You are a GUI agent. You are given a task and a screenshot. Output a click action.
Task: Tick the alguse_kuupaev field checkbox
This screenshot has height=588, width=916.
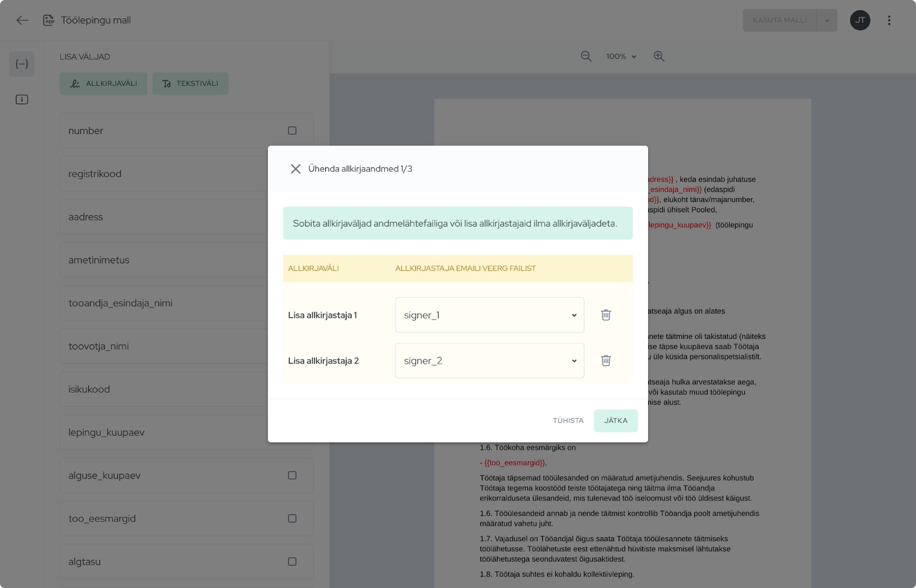tap(292, 475)
